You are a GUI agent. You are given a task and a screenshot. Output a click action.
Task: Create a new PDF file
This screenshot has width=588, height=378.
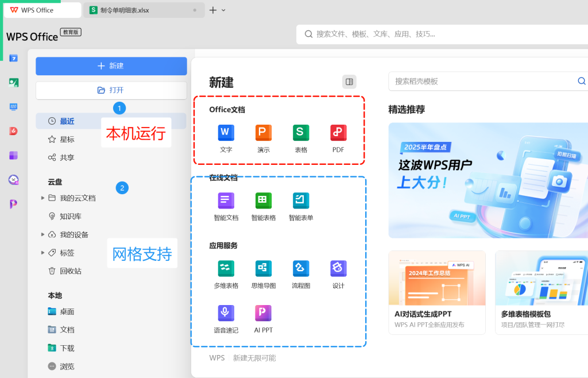point(338,138)
